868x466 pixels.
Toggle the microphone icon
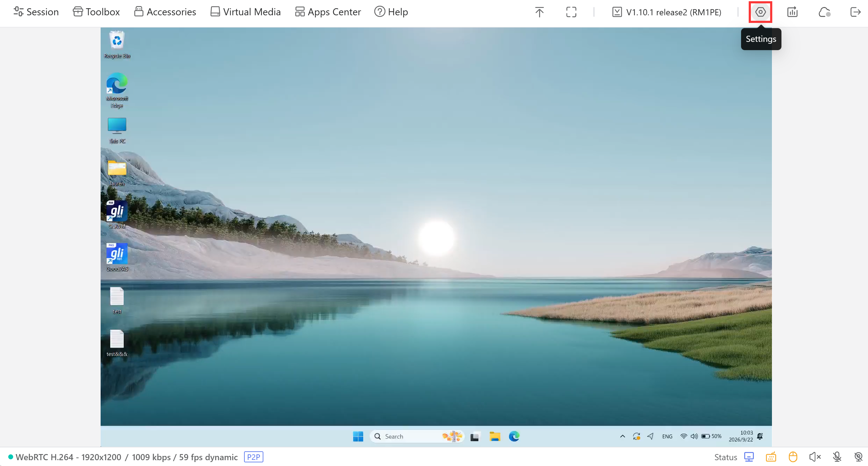click(837, 457)
